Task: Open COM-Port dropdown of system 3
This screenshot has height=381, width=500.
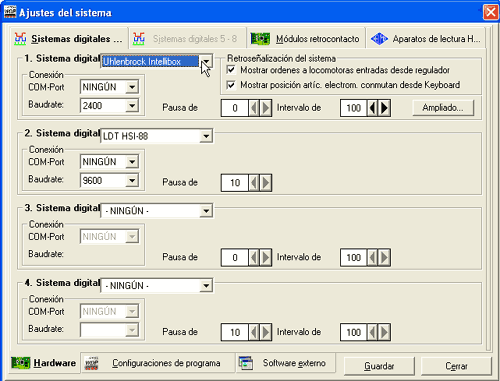Action: (132, 237)
